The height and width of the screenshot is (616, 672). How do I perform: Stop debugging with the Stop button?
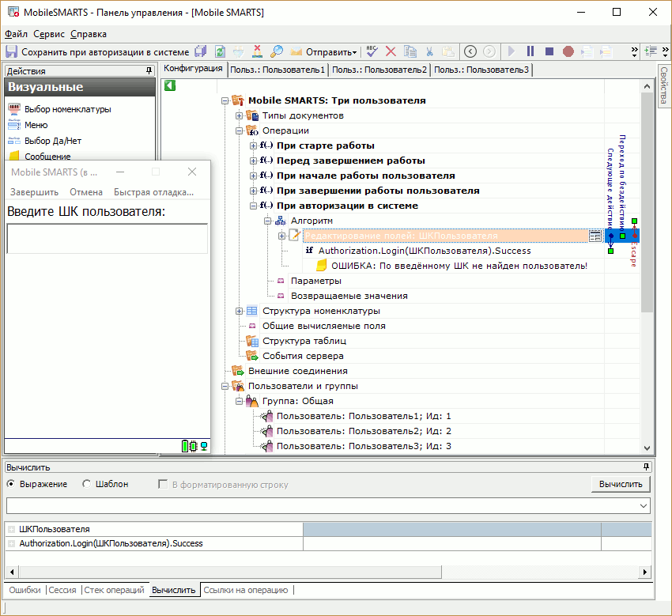coord(549,52)
